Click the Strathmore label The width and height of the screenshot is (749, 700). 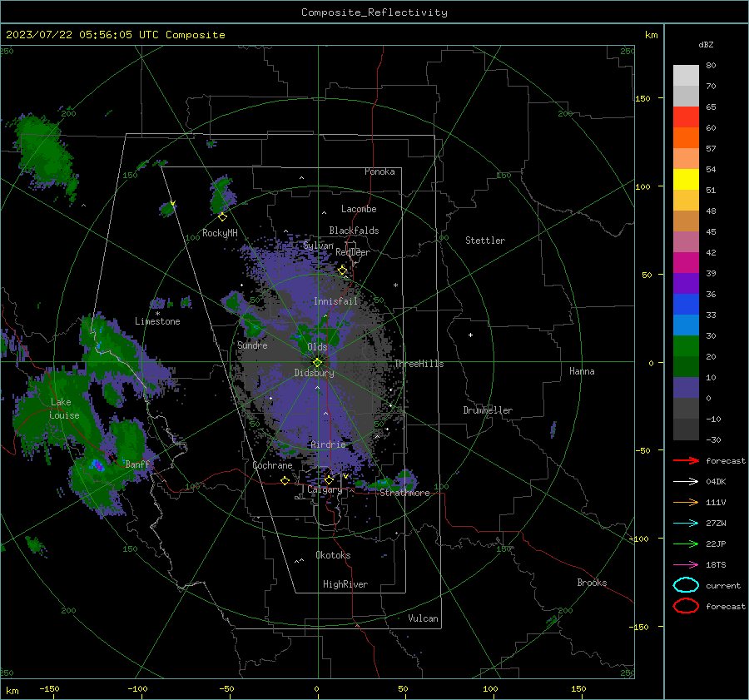(x=404, y=493)
